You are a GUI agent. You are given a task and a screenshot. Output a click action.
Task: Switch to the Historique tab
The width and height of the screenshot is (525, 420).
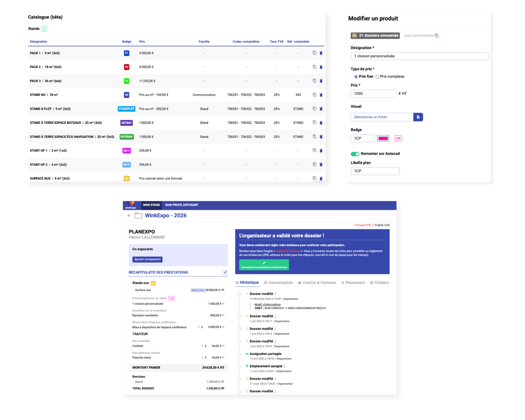pos(247,283)
